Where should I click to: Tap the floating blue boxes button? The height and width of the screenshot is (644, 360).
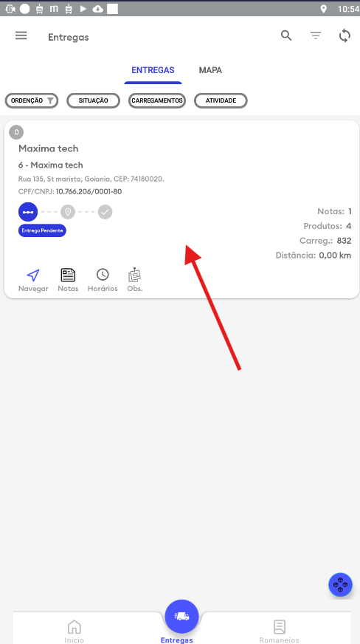pos(340,584)
